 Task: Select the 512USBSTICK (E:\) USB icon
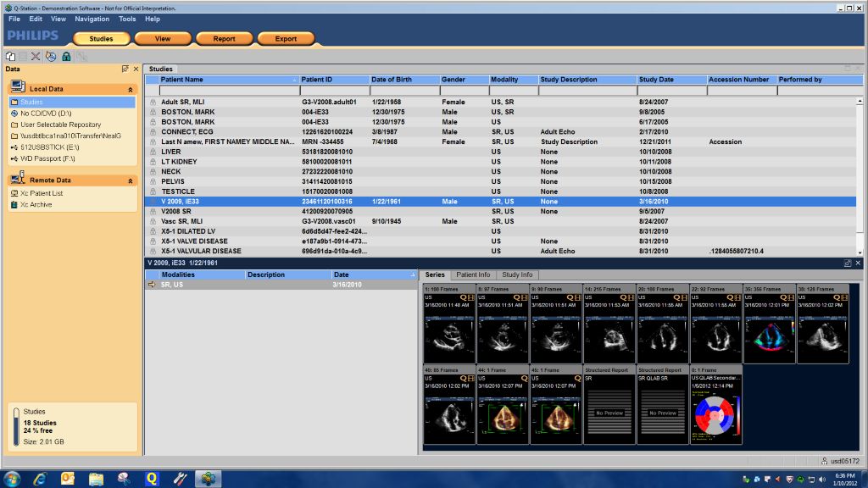pos(14,147)
